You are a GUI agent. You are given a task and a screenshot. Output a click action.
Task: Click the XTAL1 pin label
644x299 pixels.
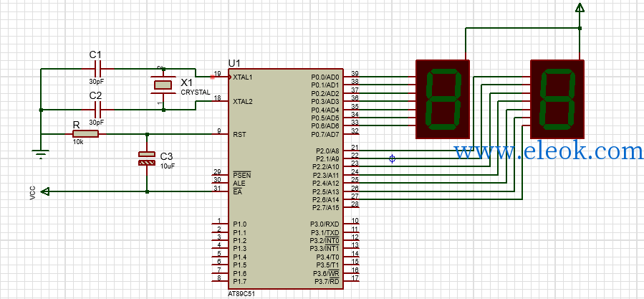(x=243, y=77)
